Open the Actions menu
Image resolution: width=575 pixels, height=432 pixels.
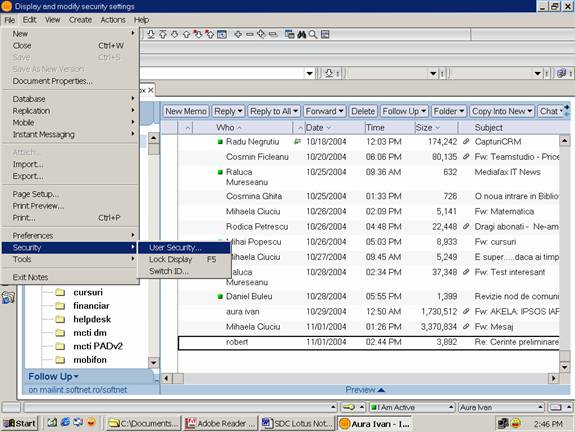point(113,20)
